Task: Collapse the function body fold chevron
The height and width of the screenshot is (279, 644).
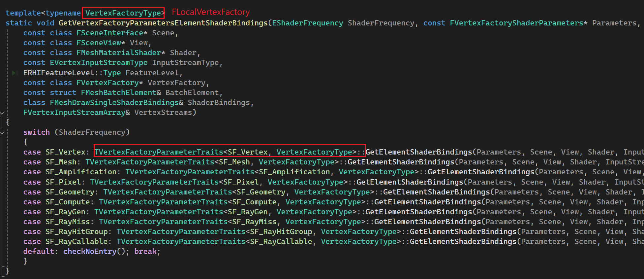Action: point(2,113)
